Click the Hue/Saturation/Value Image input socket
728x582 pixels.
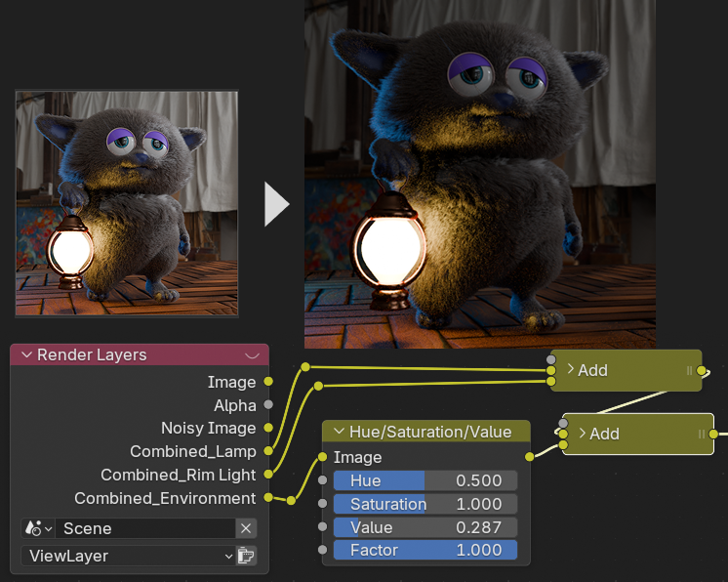click(x=323, y=457)
